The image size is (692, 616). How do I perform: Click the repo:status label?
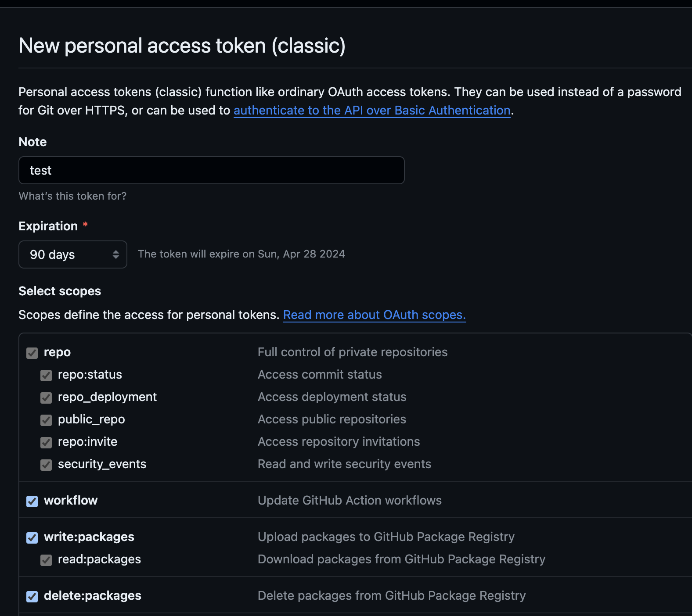[90, 375]
